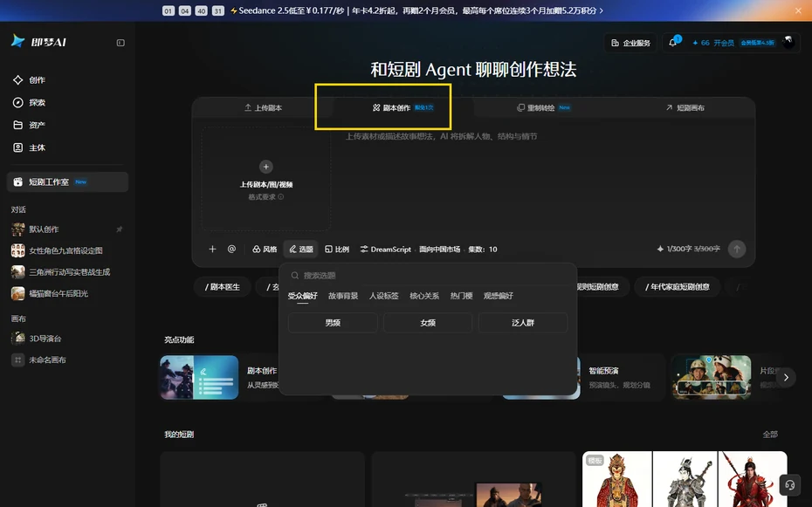The width and height of the screenshot is (812, 507).
Task: Go to 探索 in the sidebar
Action: (x=67, y=102)
